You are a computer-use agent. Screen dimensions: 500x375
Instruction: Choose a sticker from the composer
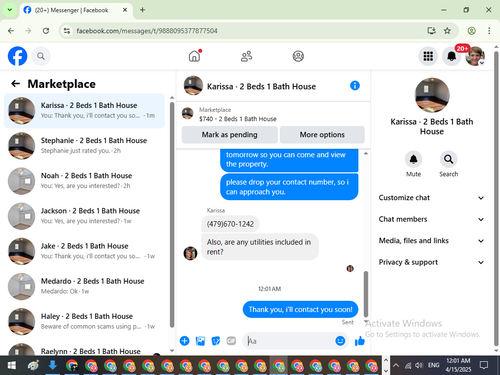point(216,341)
